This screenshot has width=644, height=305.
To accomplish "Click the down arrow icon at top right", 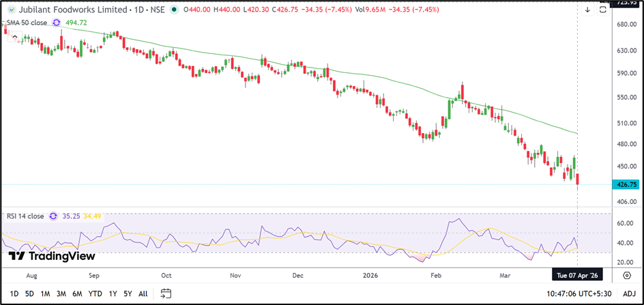I will point(587,10).
